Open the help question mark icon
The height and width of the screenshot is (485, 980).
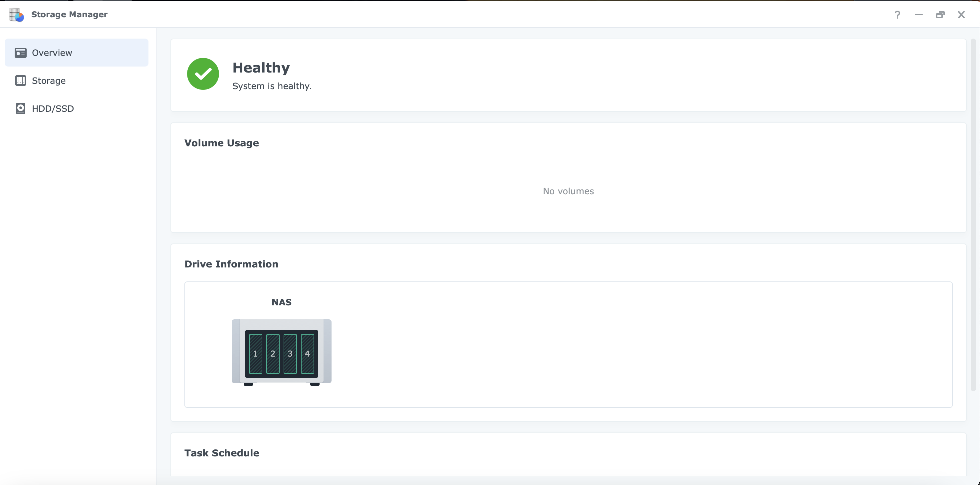[898, 15]
